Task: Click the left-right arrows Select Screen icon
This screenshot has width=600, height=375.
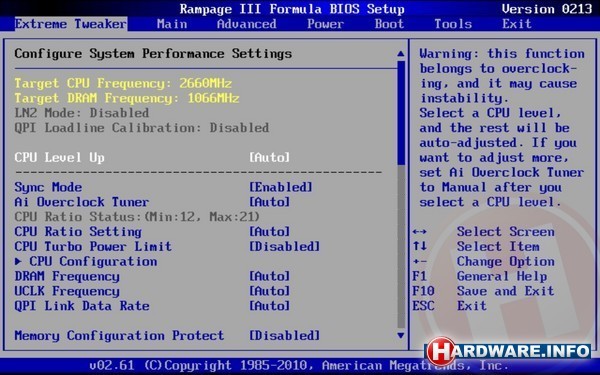Action: point(419,232)
